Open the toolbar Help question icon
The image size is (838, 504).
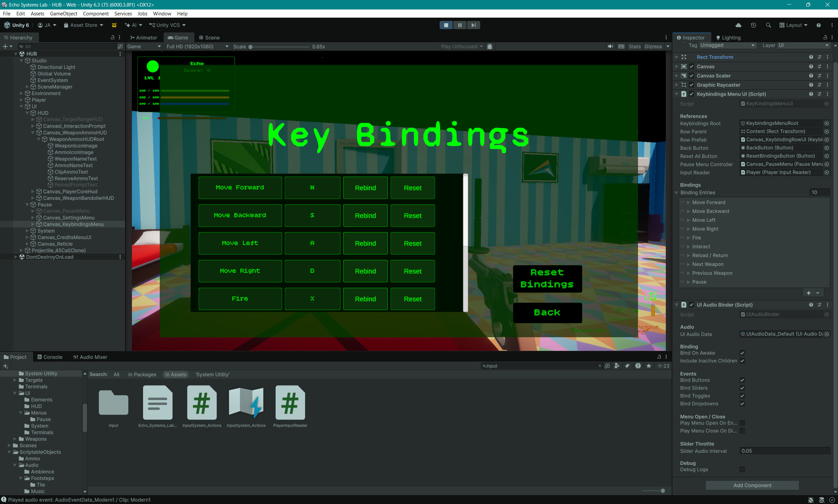point(819,25)
